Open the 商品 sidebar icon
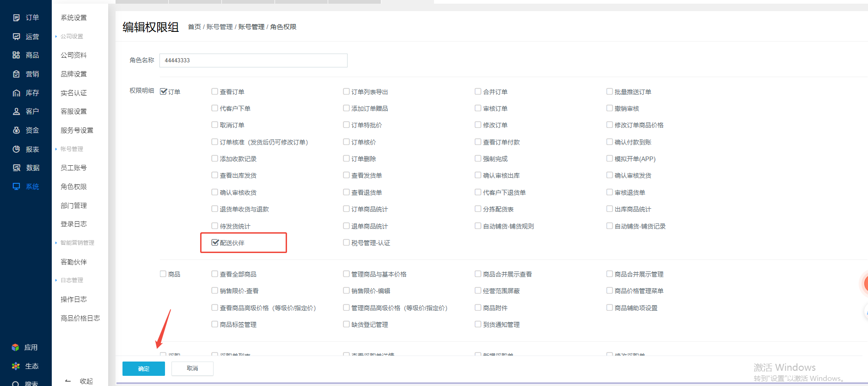The height and width of the screenshot is (386, 868). click(16, 55)
